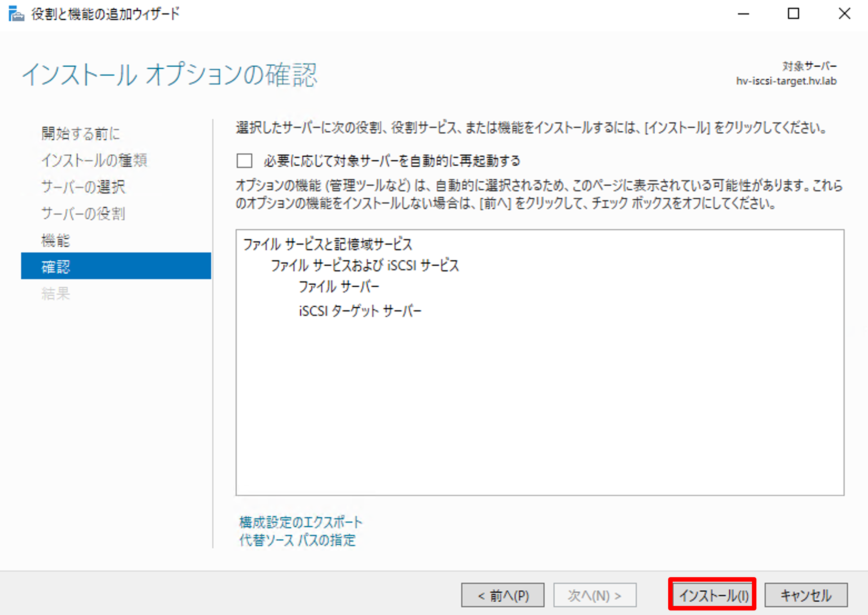Click the 次へ(N) > button
This screenshot has height=615, width=868.
pyautogui.click(x=595, y=595)
